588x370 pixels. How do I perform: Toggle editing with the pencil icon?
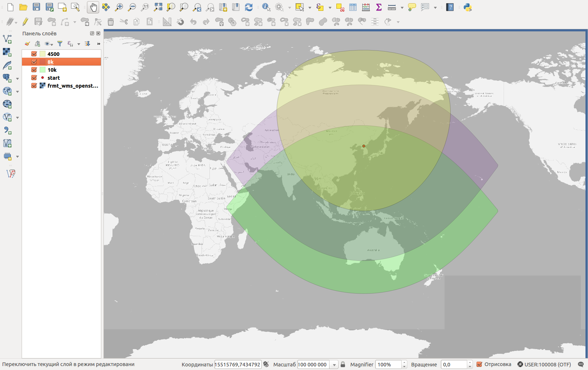pos(25,22)
